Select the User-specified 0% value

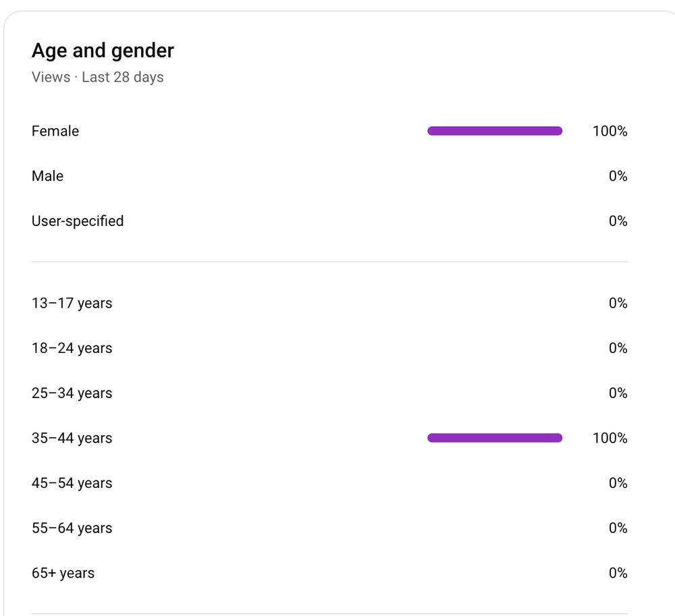click(618, 221)
